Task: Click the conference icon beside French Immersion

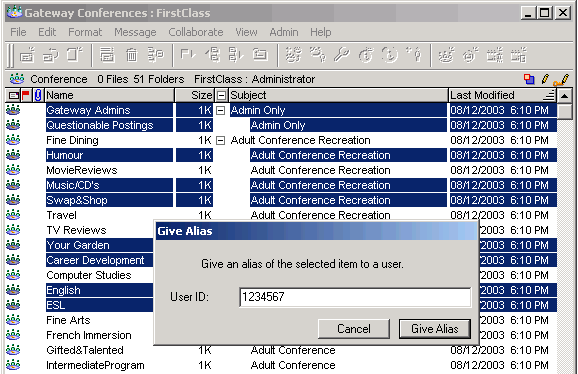Action: pos(13,335)
